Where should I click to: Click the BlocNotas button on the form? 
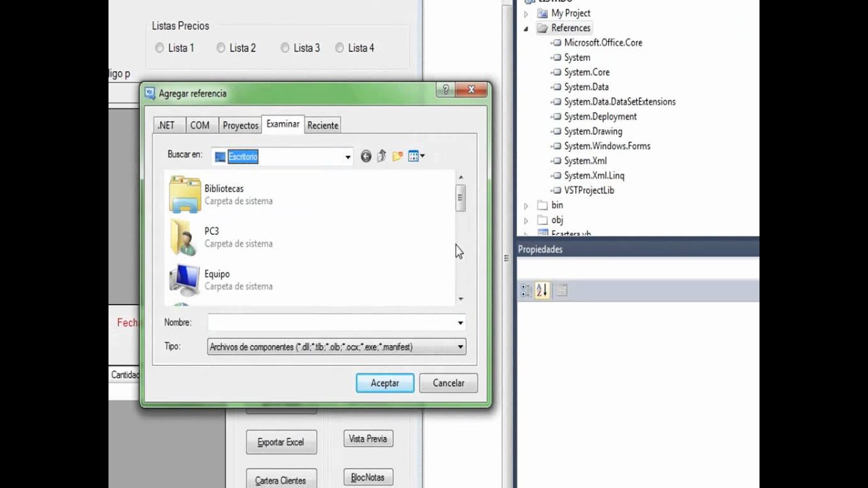tap(368, 478)
